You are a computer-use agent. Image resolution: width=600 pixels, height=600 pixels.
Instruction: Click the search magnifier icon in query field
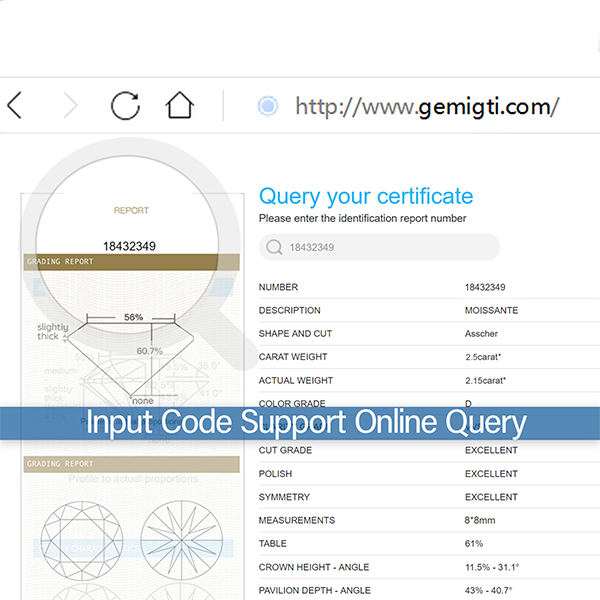[274, 247]
